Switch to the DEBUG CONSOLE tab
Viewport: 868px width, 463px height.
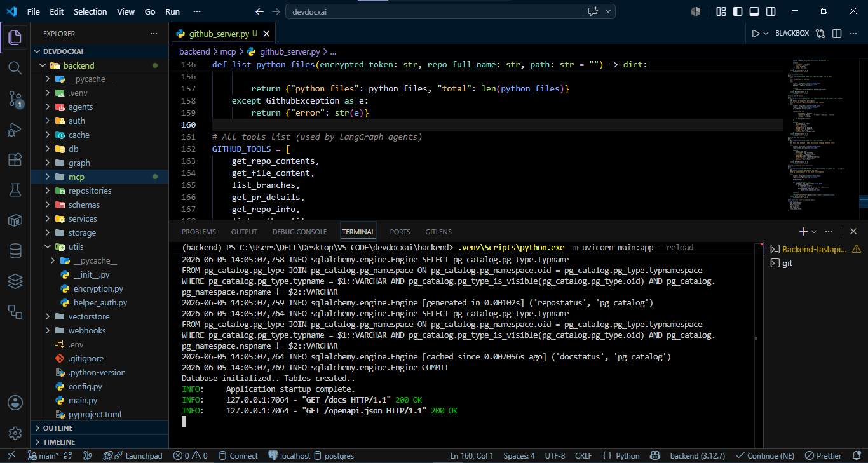pyautogui.click(x=300, y=232)
